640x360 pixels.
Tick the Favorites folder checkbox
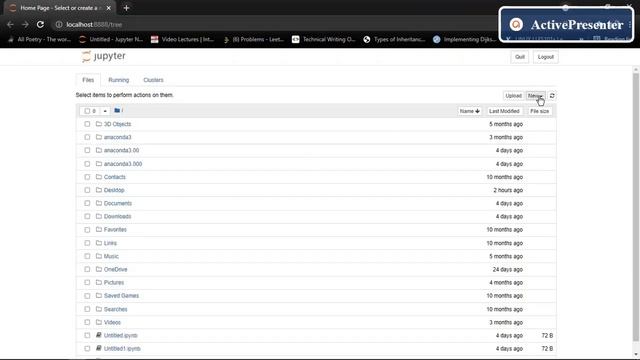[x=87, y=229]
